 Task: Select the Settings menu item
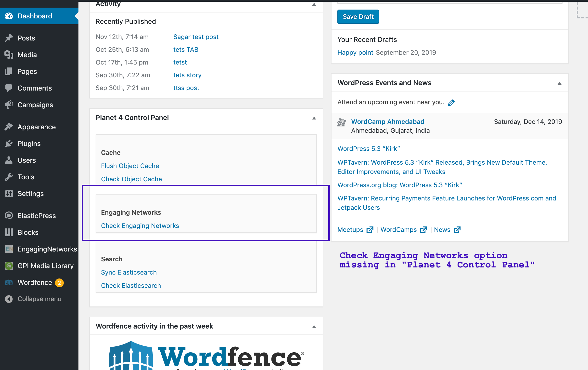pyautogui.click(x=39, y=194)
